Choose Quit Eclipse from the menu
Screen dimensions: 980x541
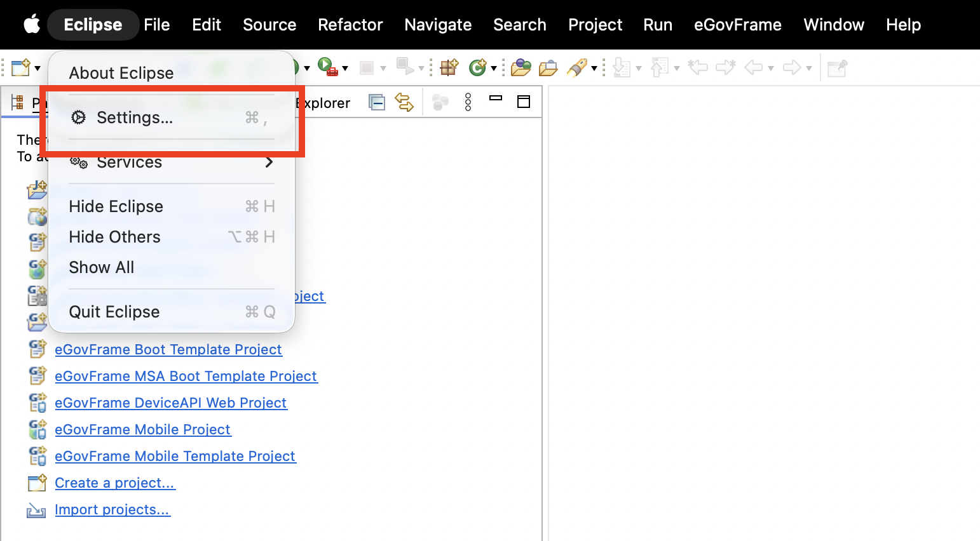point(172,312)
